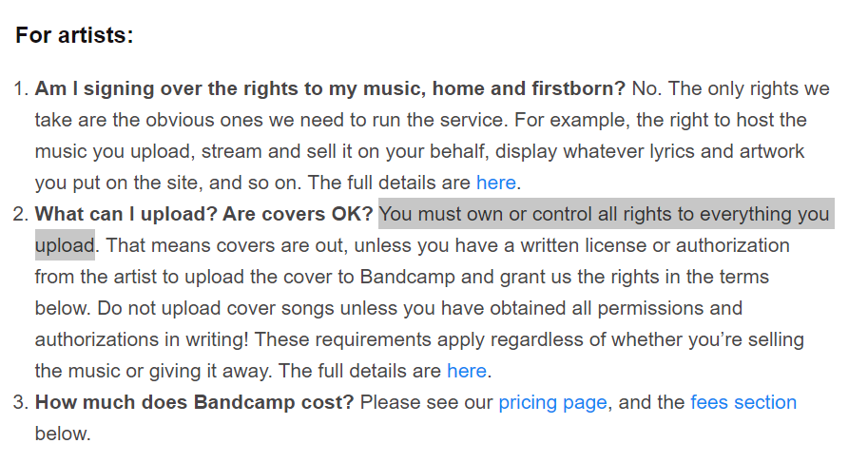Click the bold 'Am I signing over the rights' question
Viewport: 868px width, 463px height.
pos(330,88)
